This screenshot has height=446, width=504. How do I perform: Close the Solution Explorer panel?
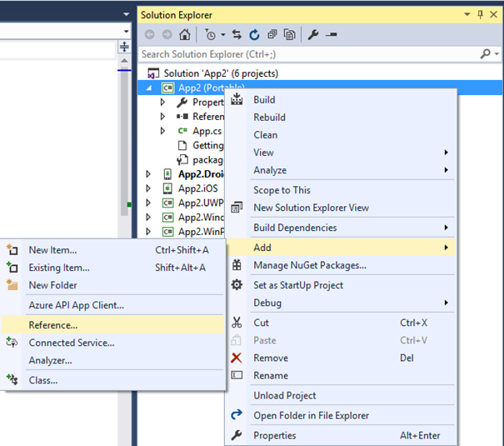tap(493, 14)
